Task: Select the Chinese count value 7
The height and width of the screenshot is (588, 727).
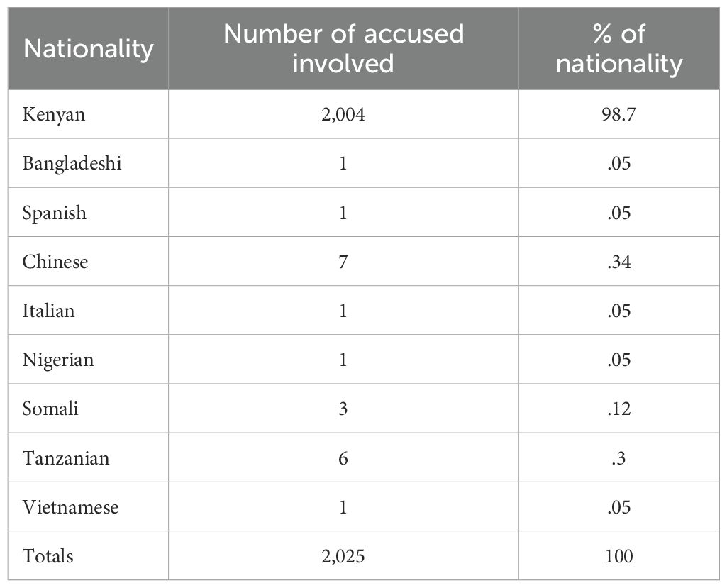Action: tap(343, 262)
